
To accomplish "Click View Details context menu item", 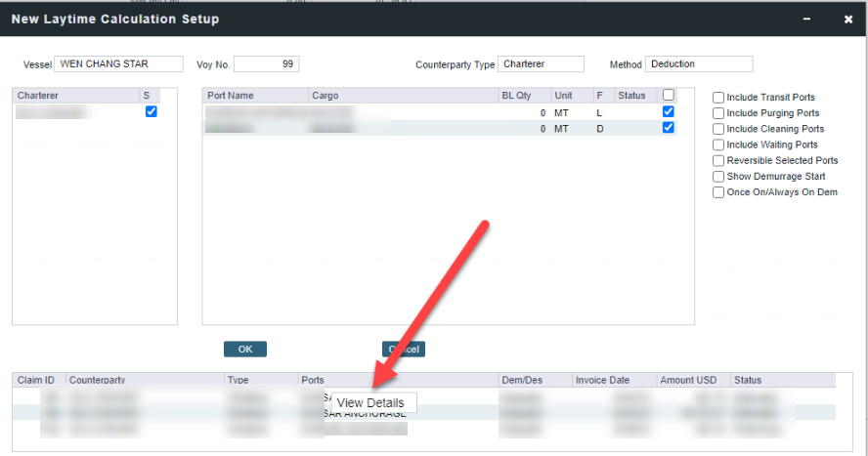I will point(370,403).
